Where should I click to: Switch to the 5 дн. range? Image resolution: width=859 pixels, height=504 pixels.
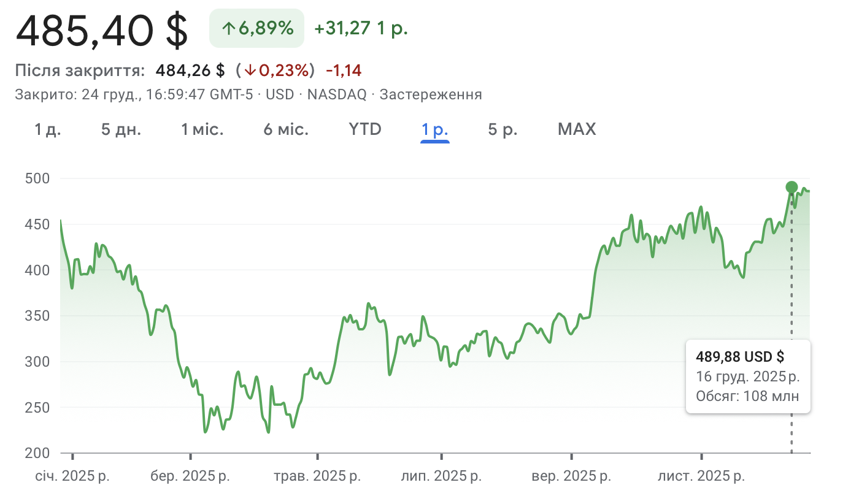(121, 129)
